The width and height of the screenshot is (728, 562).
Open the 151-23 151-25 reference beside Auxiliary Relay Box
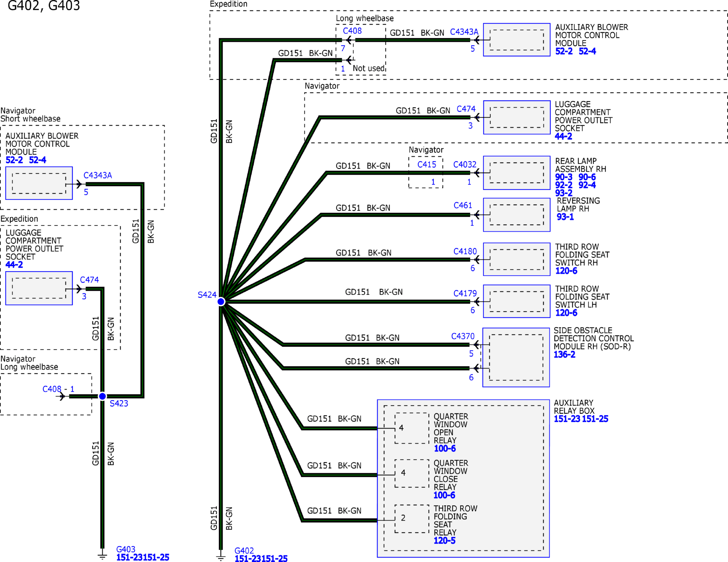point(581,419)
